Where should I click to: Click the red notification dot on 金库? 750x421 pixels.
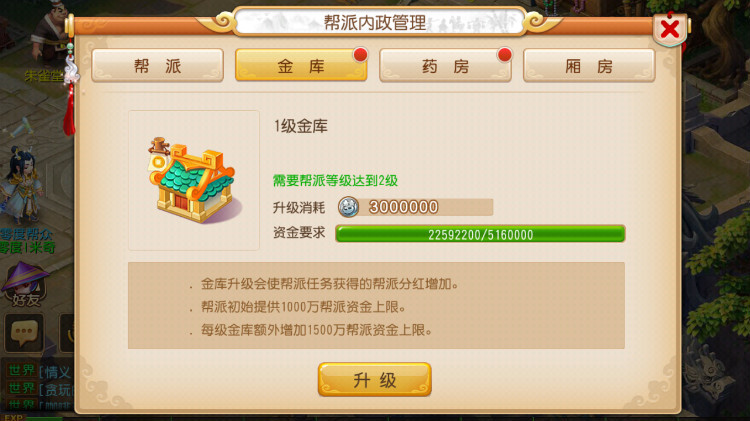pos(360,55)
